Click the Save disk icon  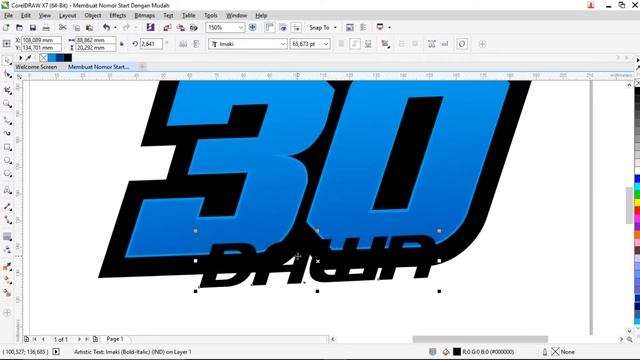point(33,27)
